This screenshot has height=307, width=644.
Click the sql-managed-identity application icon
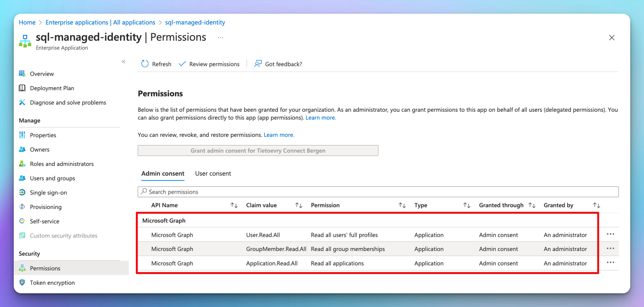25,41
